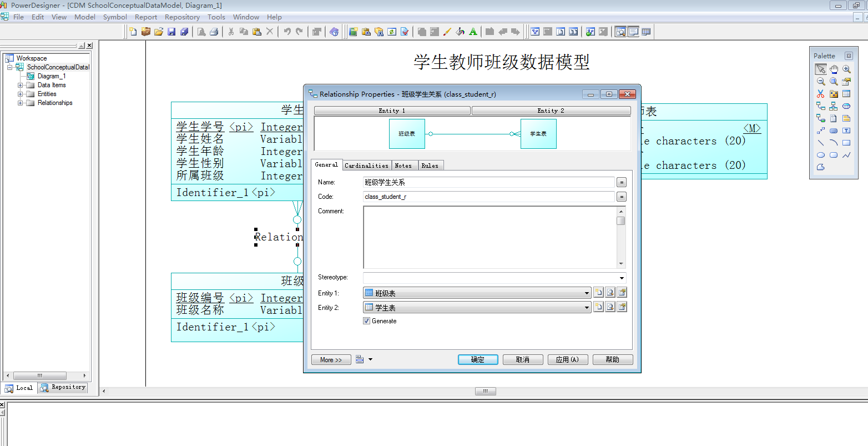
Task: Select the Inheritance tool in the Palette
Action: (x=834, y=106)
